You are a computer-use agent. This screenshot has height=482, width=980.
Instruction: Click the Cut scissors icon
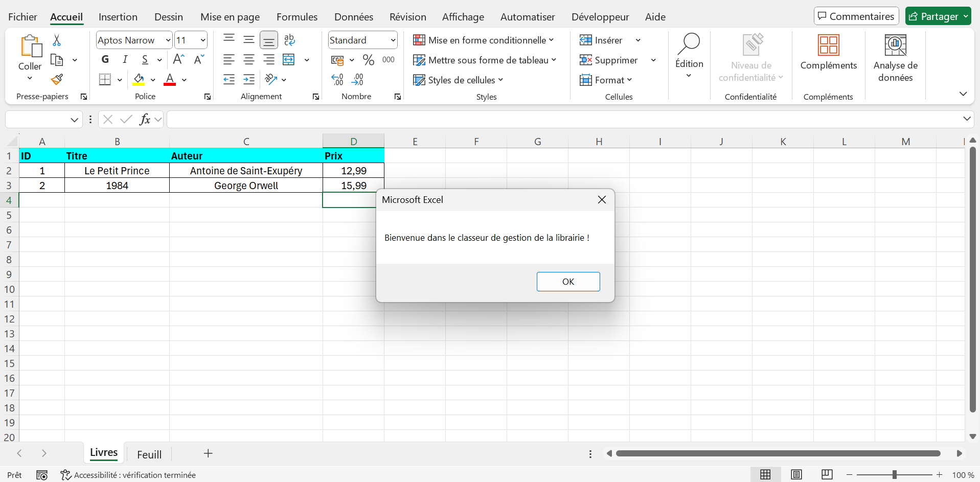pyautogui.click(x=57, y=40)
